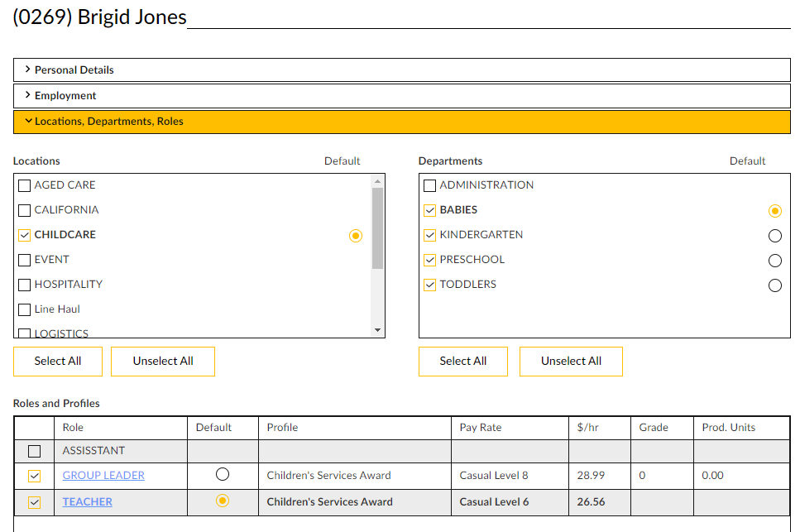This screenshot has width=800, height=532.
Task: Tick the ADMINISTRATION department checkbox
Action: point(429,185)
